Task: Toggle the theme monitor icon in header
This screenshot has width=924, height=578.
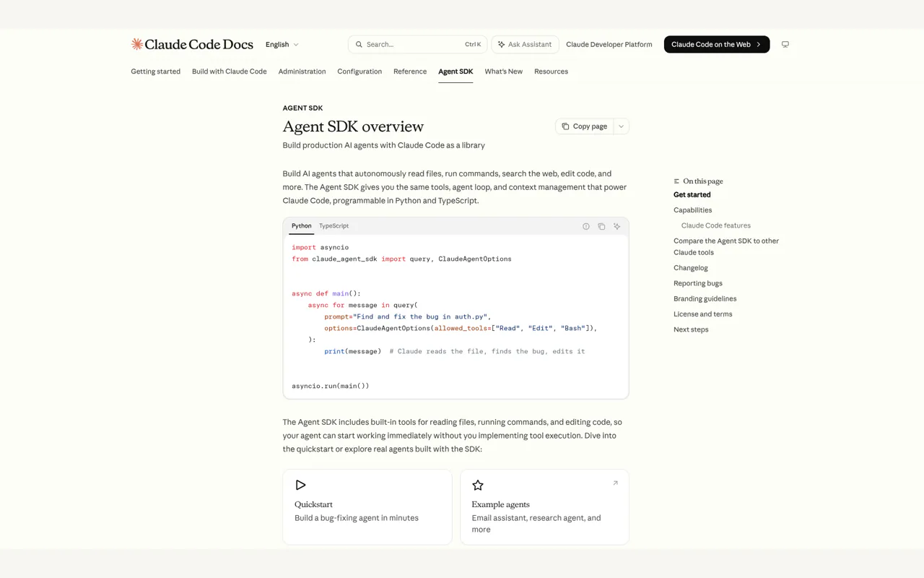Action: [785, 45]
